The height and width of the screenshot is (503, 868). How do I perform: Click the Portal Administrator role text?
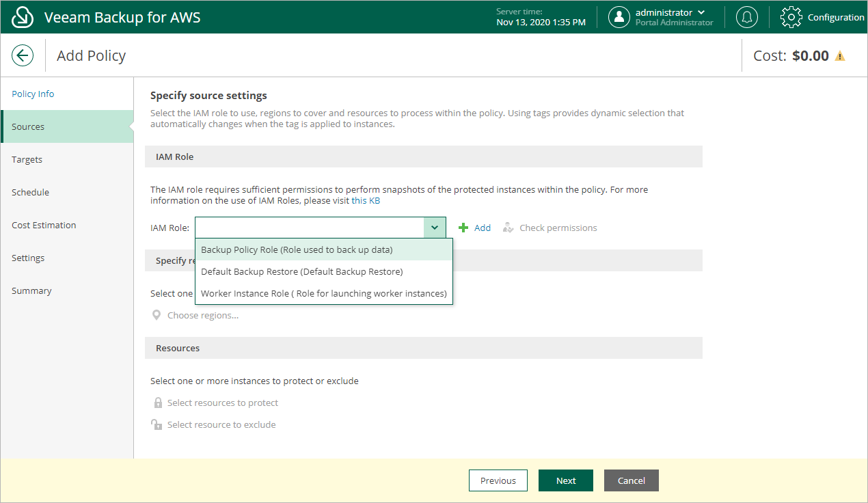click(674, 23)
